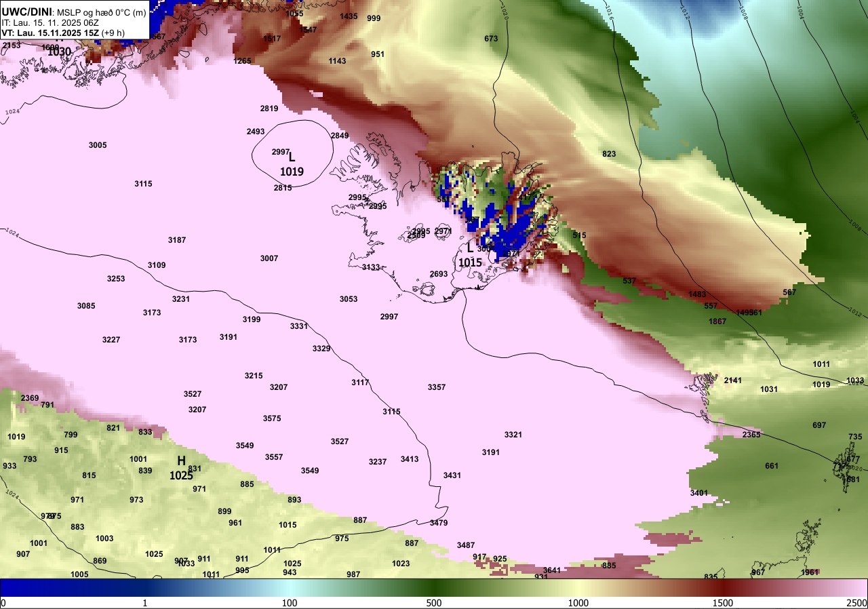This screenshot has width=868, height=609.
Task: Click the height value 3401
Action: pos(699,493)
